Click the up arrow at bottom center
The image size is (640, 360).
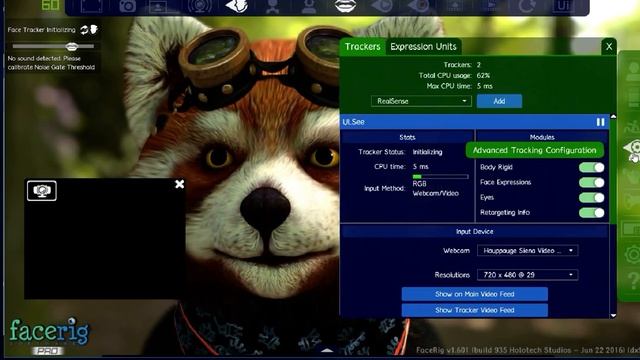(327, 350)
